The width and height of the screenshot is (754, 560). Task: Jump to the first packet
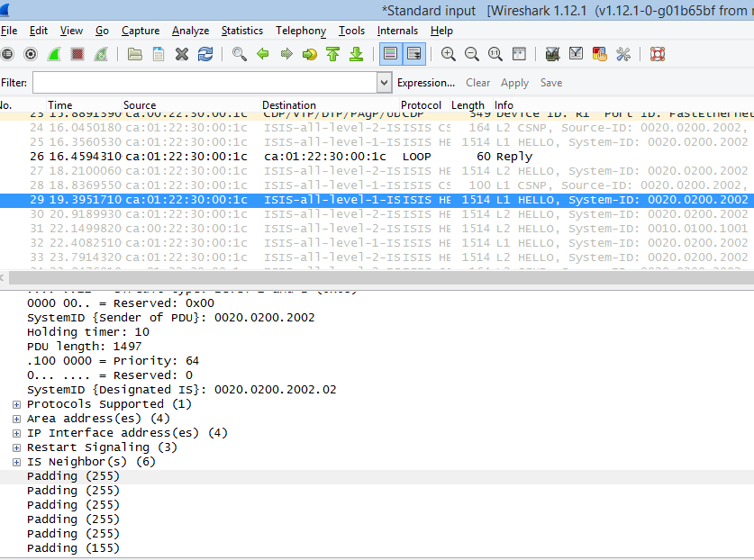tap(332, 54)
